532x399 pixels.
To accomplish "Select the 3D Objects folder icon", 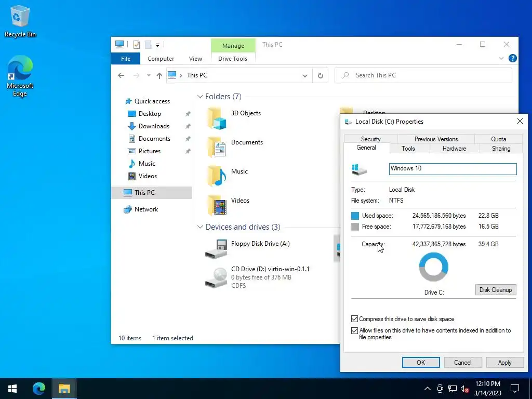I will point(217,118).
